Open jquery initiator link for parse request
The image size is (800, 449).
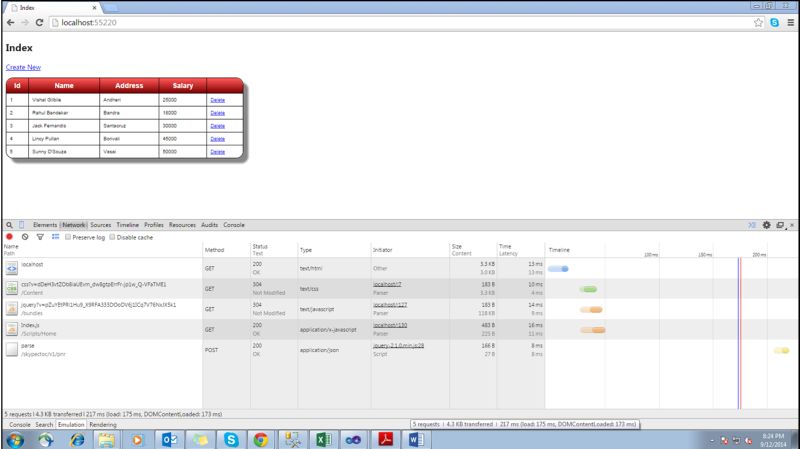click(x=398, y=345)
